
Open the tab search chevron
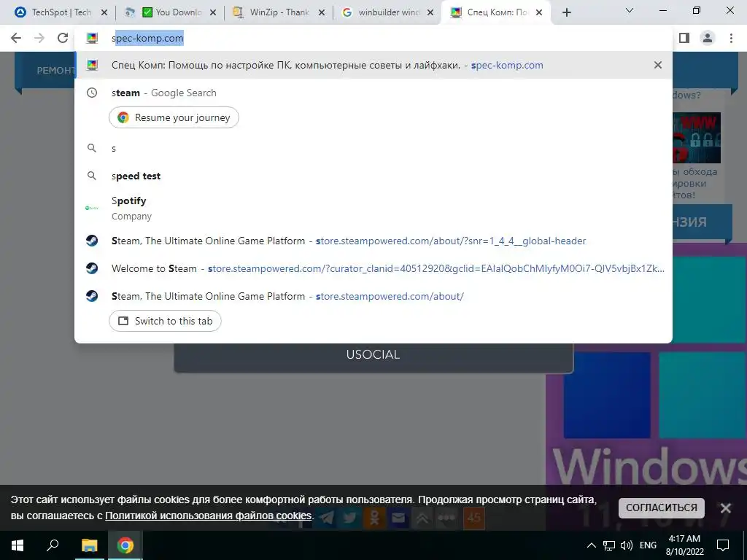pos(630,10)
